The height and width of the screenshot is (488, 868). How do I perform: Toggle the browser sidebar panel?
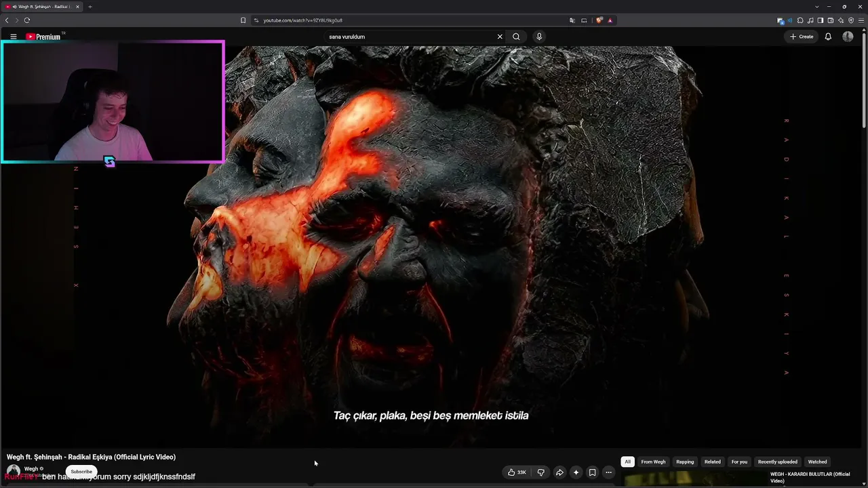pos(821,20)
